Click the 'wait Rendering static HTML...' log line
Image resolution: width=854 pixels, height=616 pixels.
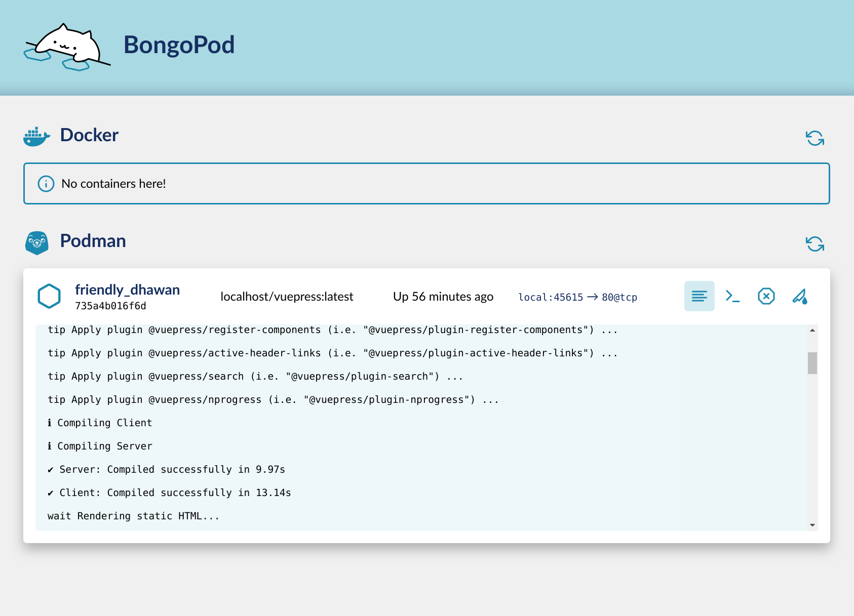(133, 516)
